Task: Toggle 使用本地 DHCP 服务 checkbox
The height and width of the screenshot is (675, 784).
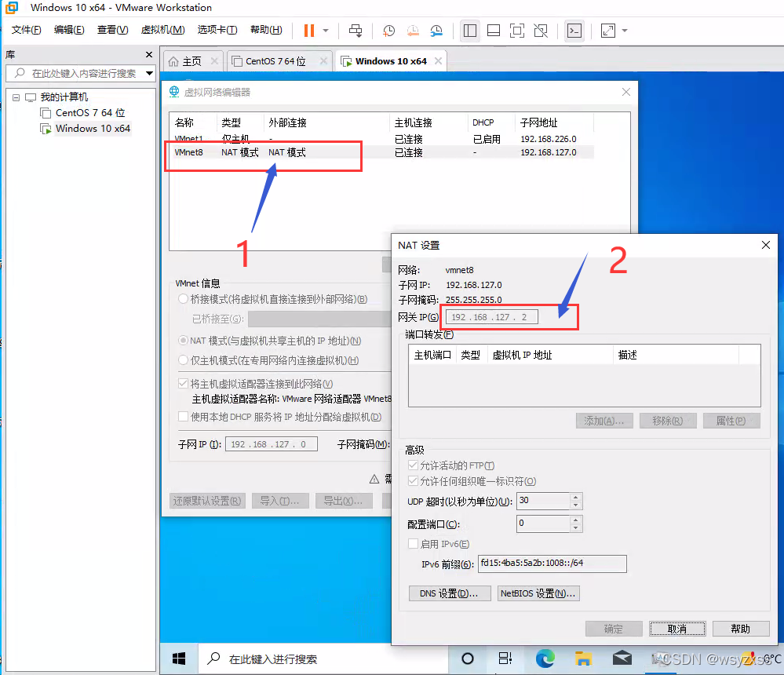Action: 184,417
